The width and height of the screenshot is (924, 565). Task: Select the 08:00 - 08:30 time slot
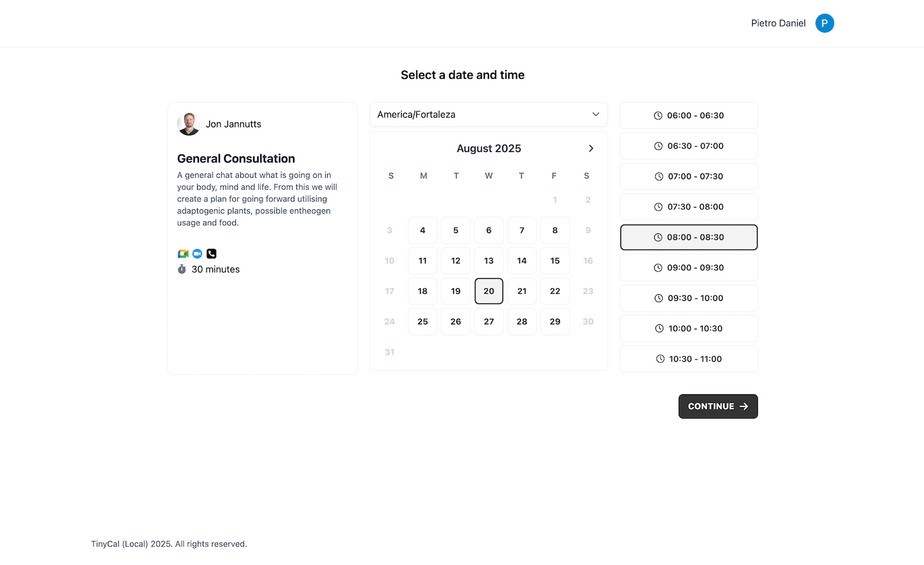coord(689,238)
